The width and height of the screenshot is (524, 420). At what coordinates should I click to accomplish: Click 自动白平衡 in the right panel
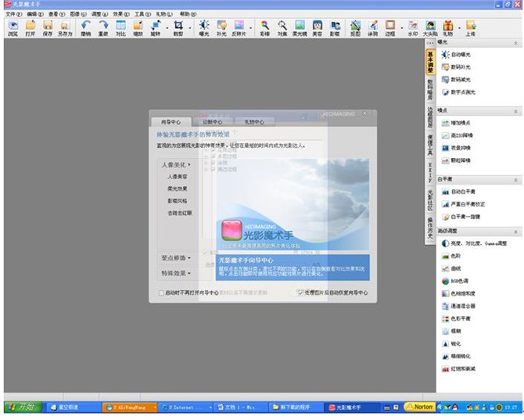coord(458,192)
